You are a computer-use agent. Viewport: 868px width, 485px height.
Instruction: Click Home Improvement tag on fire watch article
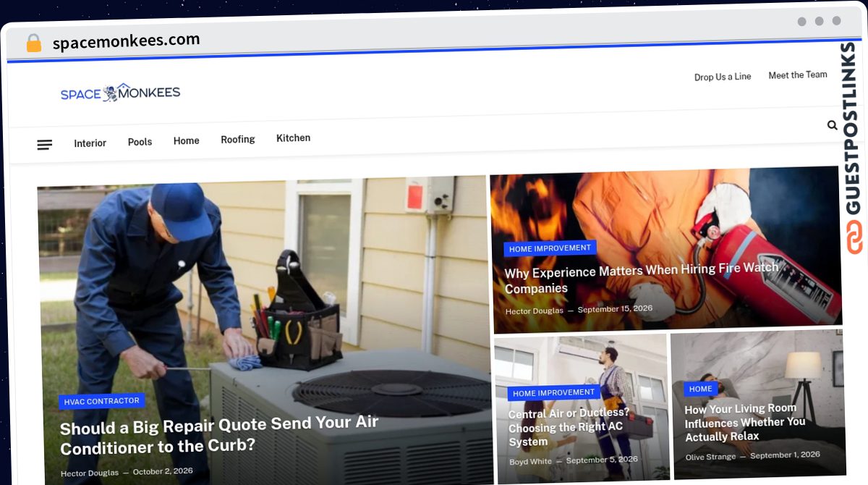550,248
